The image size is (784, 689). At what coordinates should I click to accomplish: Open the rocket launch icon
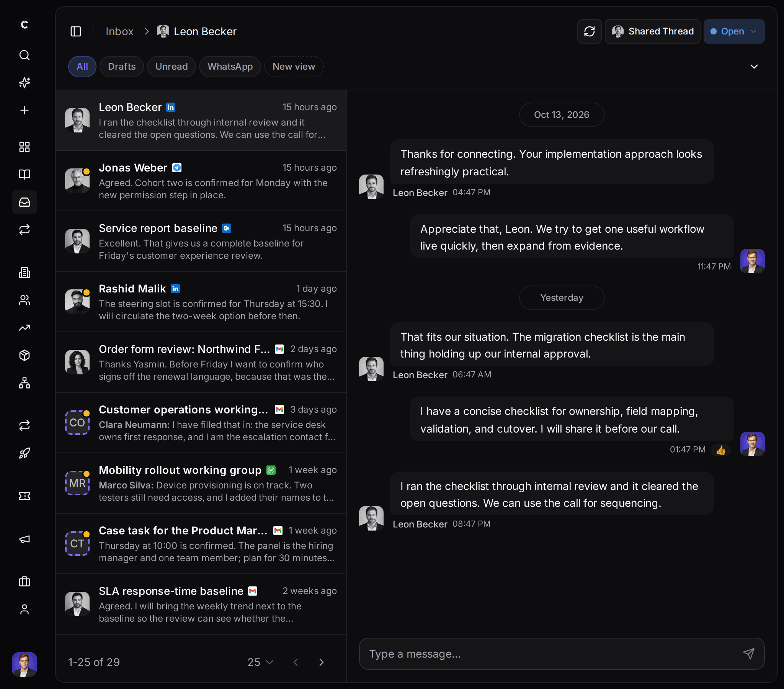tap(24, 453)
